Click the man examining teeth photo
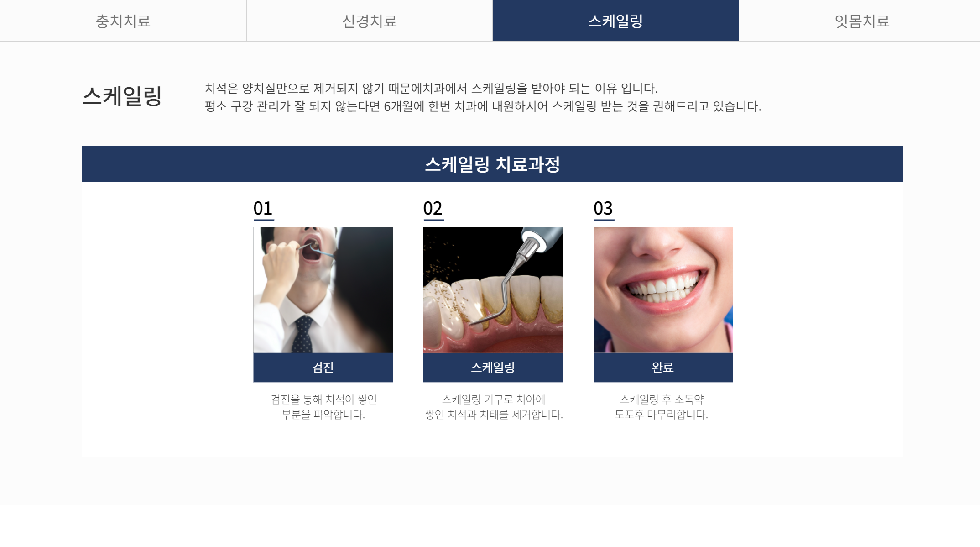The height and width of the screenshot is (547, 980). pyautogui.click(x=323, y=290)
